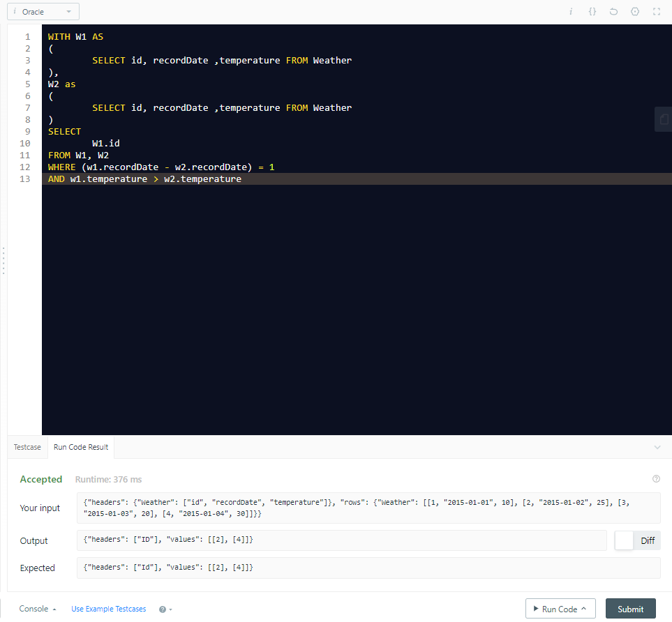Click the Run Code button
Image resolution: width=672 pixels, height=622 pixels.
click(x=556, y=608)
